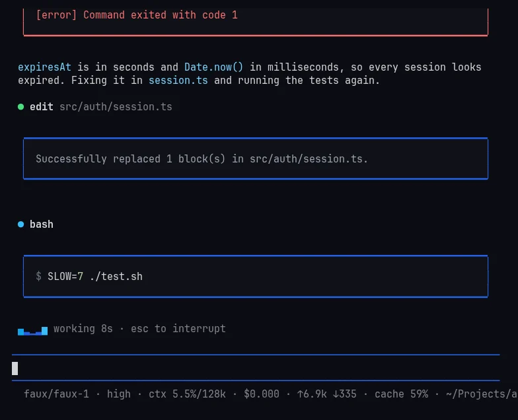Click the "$" prompt symbol in the bash box
This screenshot has height=420, width=518.
coord(38,276)
